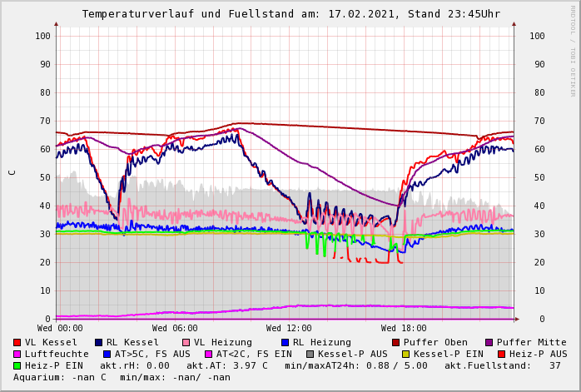
Task: Click the Wed 12:00 time axis label
Action: [x=288, y=329]
